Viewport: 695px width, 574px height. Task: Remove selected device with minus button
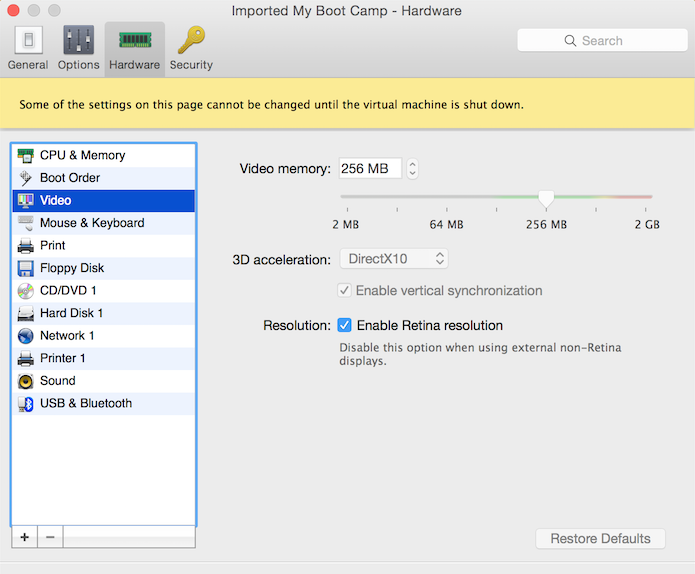tap(50, 537)
